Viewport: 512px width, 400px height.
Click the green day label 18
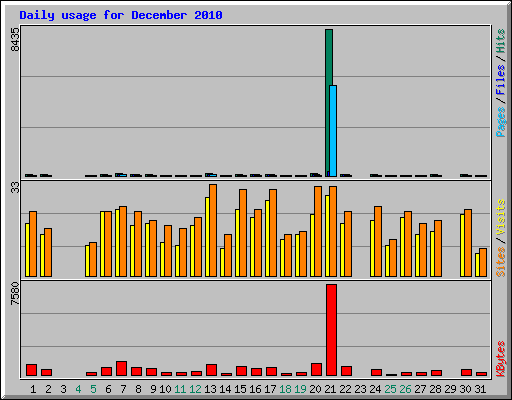285,389
